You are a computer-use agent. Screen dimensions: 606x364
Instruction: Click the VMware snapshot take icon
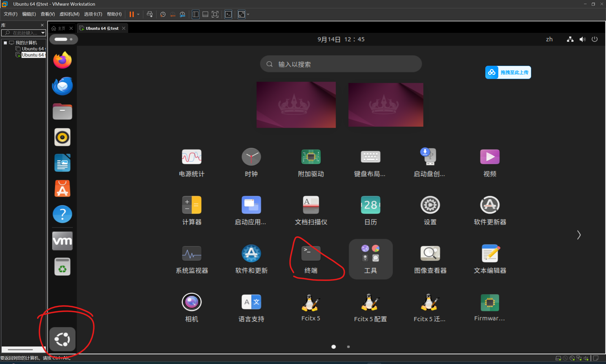pyautogui.click(x=162, y=14)
